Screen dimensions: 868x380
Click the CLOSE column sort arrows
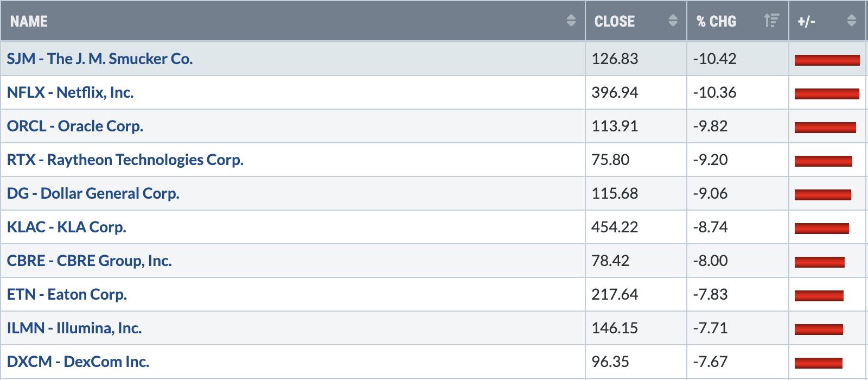pyautogui.click(x=673, y=21)
